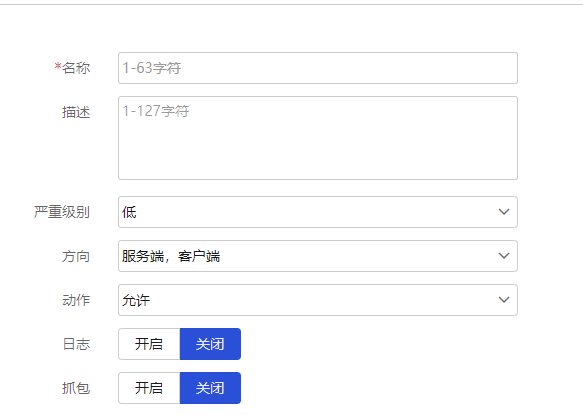The width and height of the screenshot is (583, 415).
Task: Select 关闭 for the 抓包 option
Action: point(210,388)
